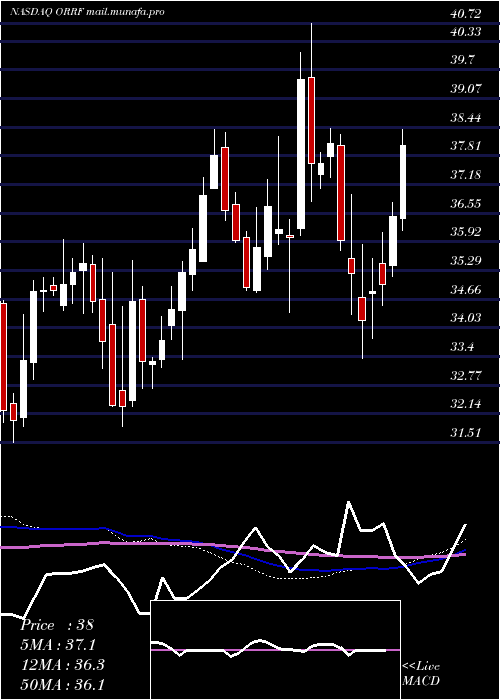This screenshot has width=500, height=700.
Task: Click the <<Live MACD label
Action: 421,674
